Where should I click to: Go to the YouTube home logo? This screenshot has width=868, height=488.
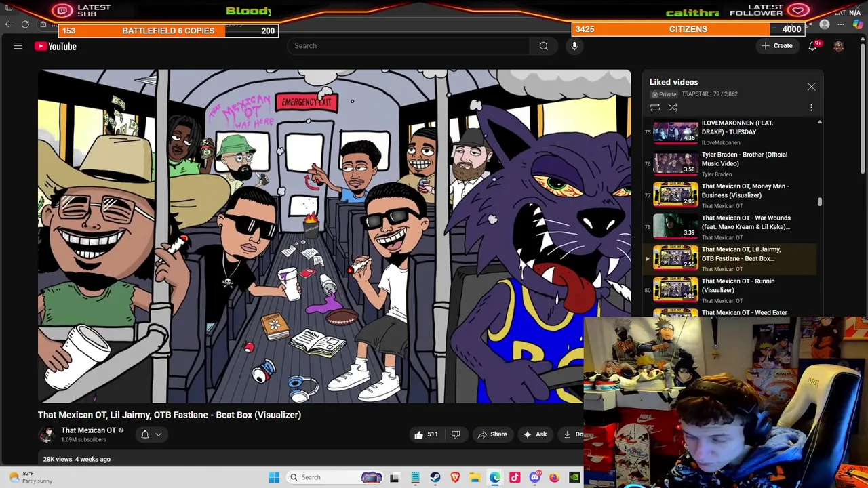pyautogui.click(x=56, y=46)
